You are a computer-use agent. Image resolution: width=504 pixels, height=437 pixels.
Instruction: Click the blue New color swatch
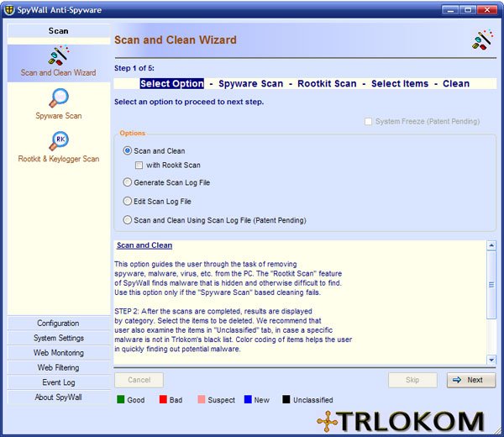coord(248,399)
